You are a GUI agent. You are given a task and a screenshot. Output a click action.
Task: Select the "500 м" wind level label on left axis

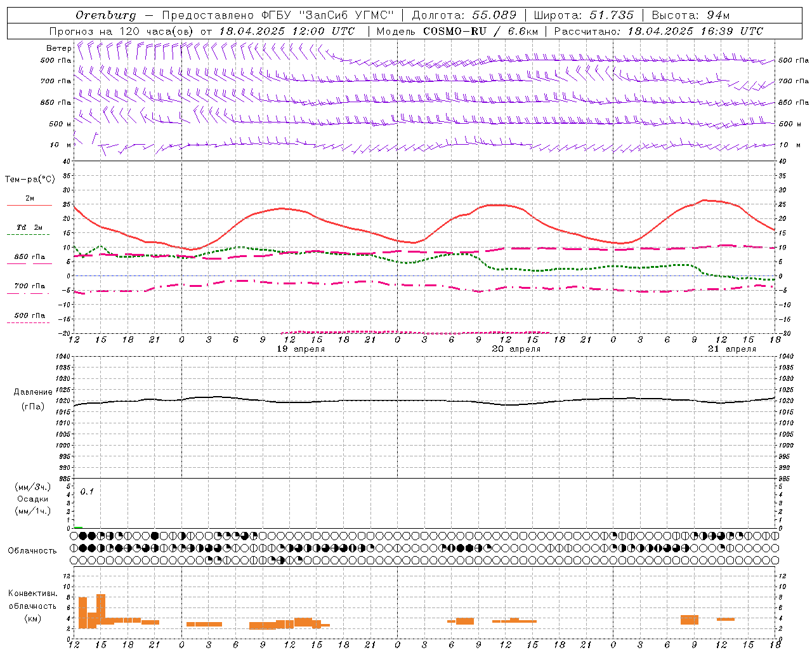[60, 124]
